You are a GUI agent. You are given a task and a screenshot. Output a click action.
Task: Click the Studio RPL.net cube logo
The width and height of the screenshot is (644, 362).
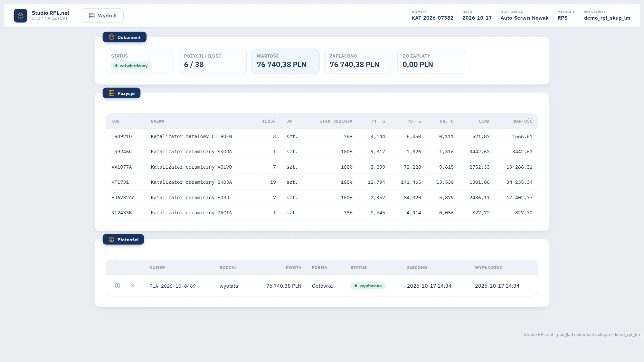(x=20, y=15)
